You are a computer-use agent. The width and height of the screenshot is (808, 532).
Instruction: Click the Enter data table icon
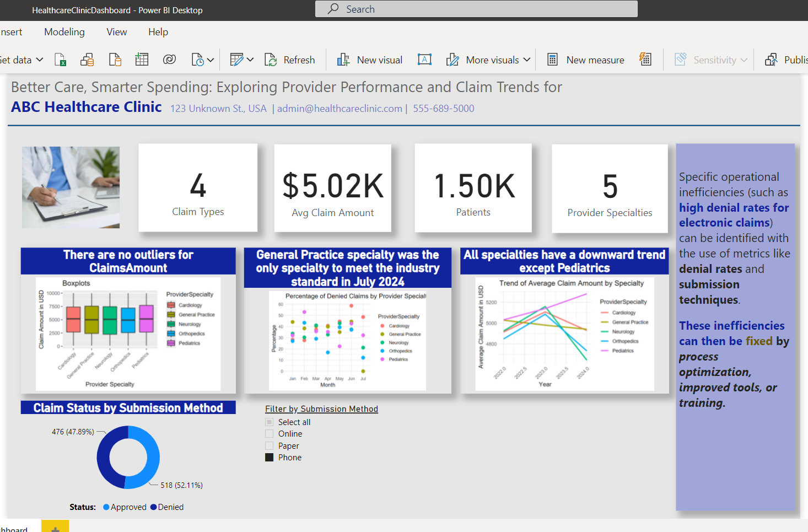pyautogui.click(x=142, y=60)
